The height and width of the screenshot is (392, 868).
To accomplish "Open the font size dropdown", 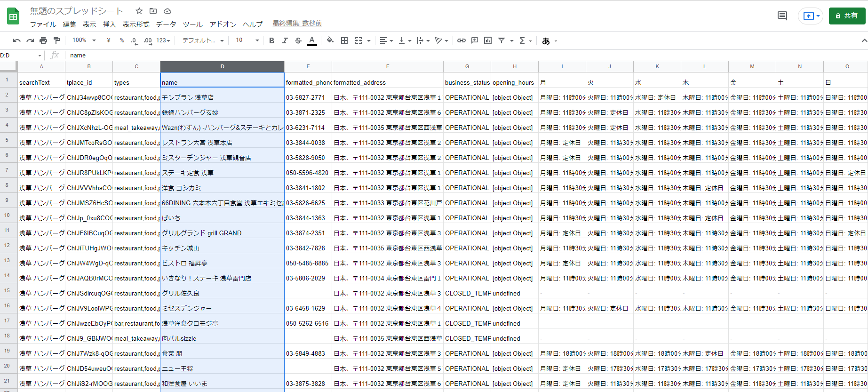I will 247,40.
